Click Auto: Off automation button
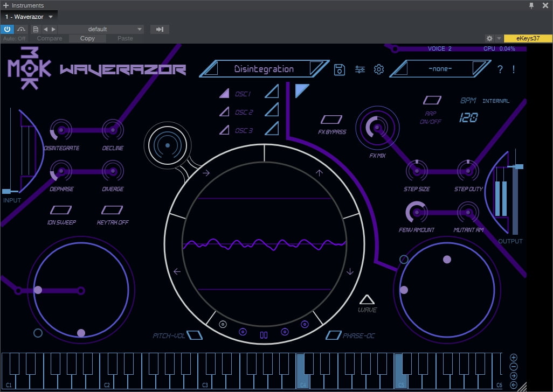 [14, 38]
